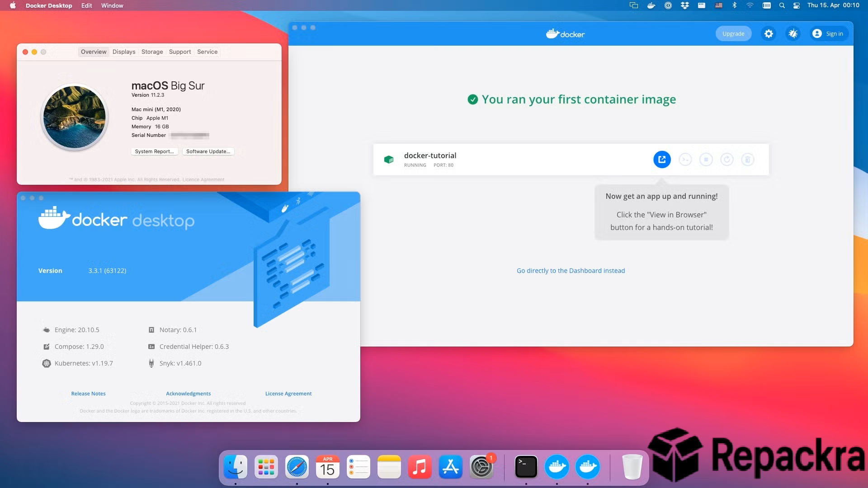Screen dimensions: 868x488
Task: Switch to the Service tab
Action: coord(207,52)
